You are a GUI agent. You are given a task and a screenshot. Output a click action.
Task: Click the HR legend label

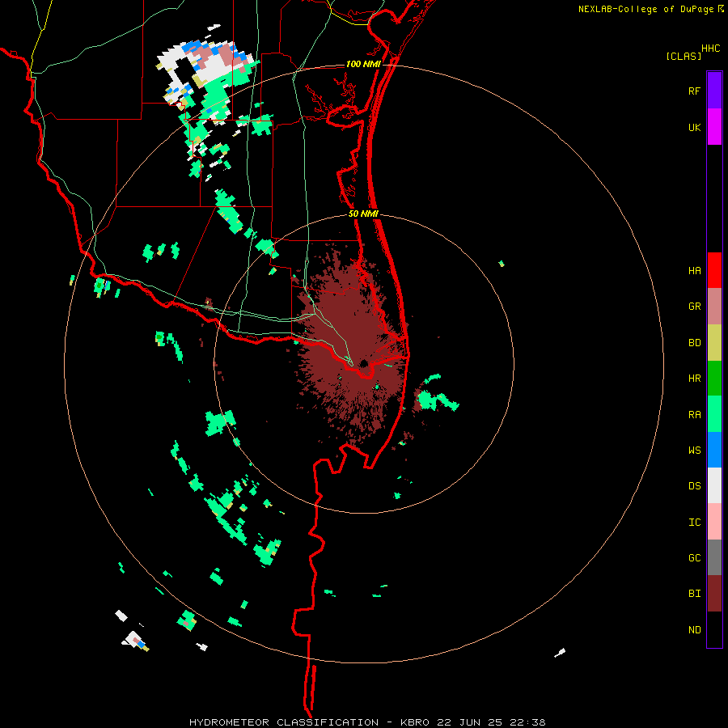(694, 379)
